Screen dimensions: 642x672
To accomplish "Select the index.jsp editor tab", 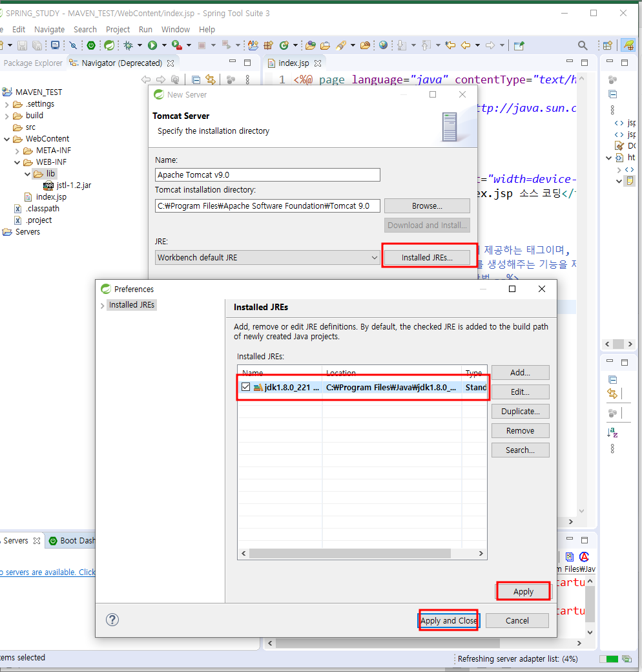I will 294,63.
